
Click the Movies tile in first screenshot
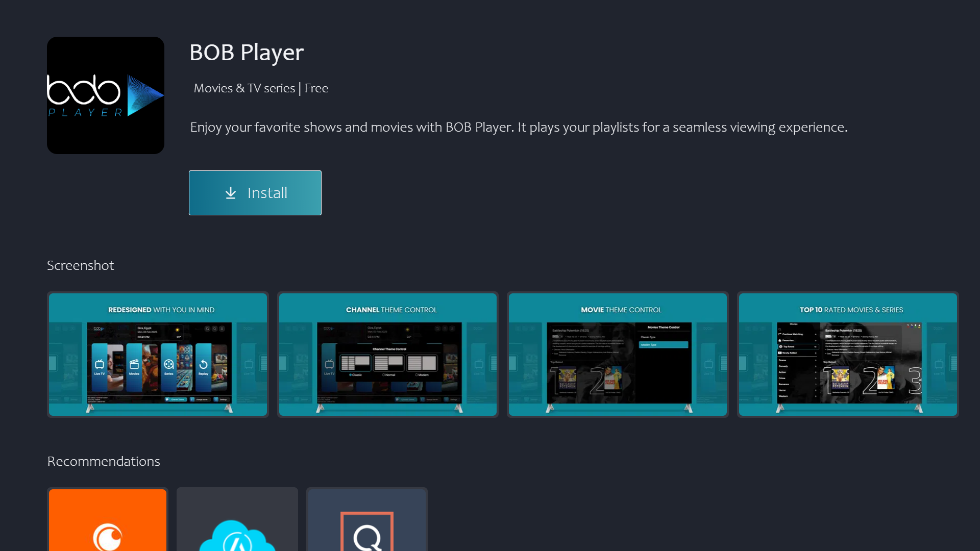click(x=134, y=366)
